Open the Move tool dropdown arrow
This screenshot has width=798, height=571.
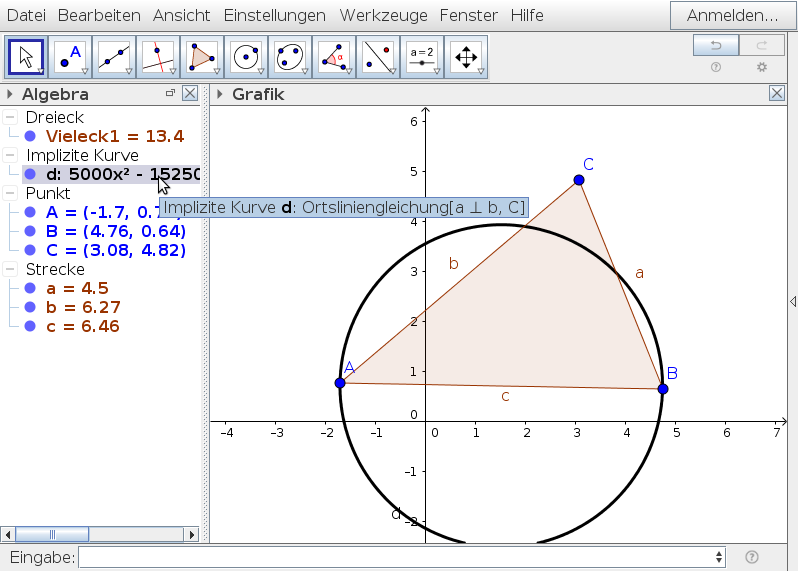[41, 72]
